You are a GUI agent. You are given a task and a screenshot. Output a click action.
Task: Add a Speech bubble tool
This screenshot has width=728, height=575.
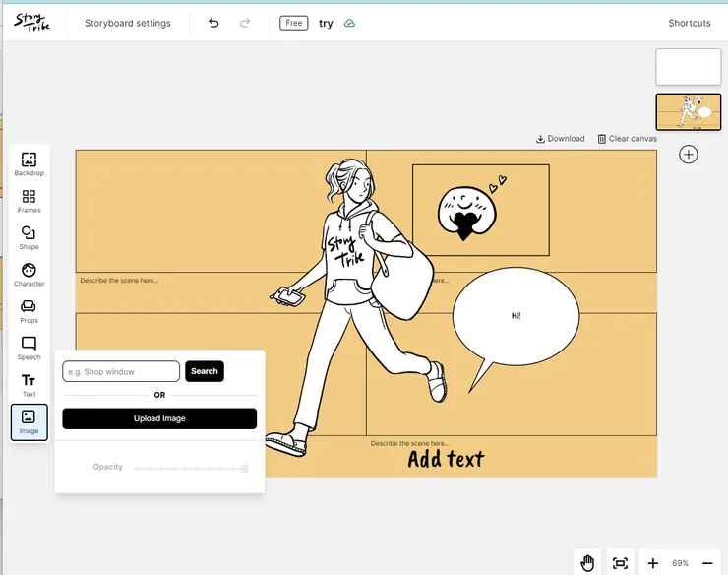(29, 348)
